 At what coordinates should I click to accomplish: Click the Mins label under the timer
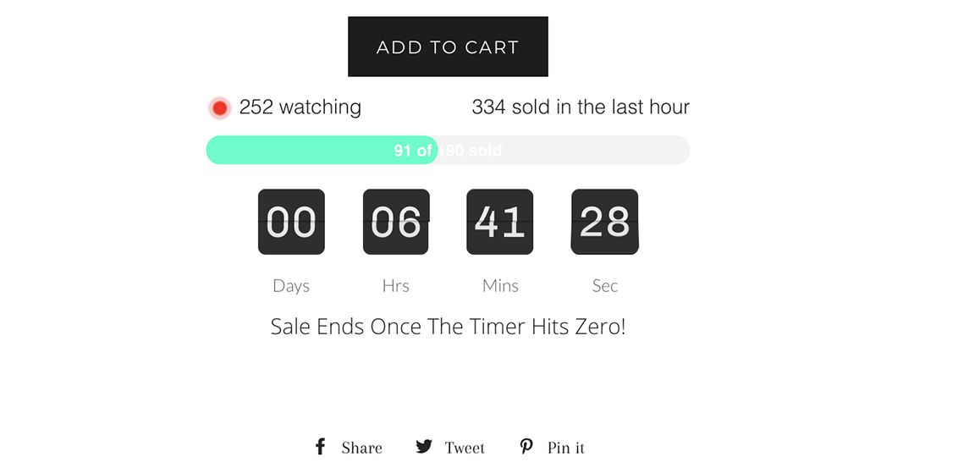(x=500, y=286)
